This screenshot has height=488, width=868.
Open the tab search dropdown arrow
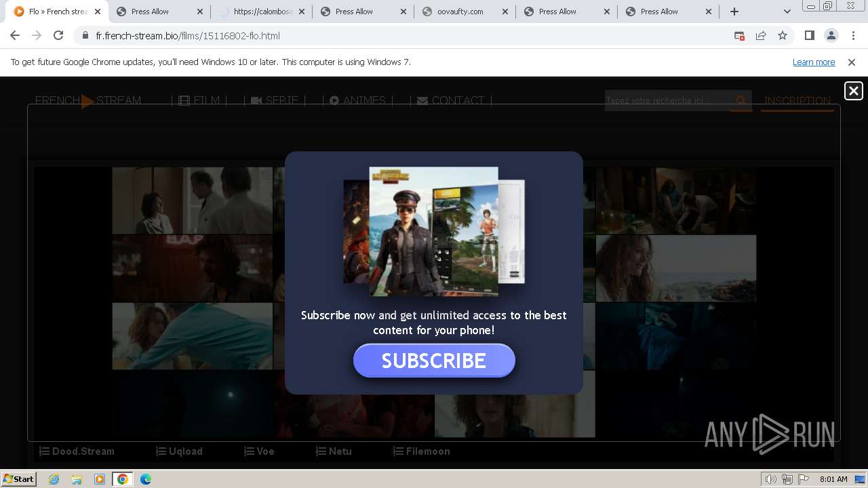(x=787, y=12)
